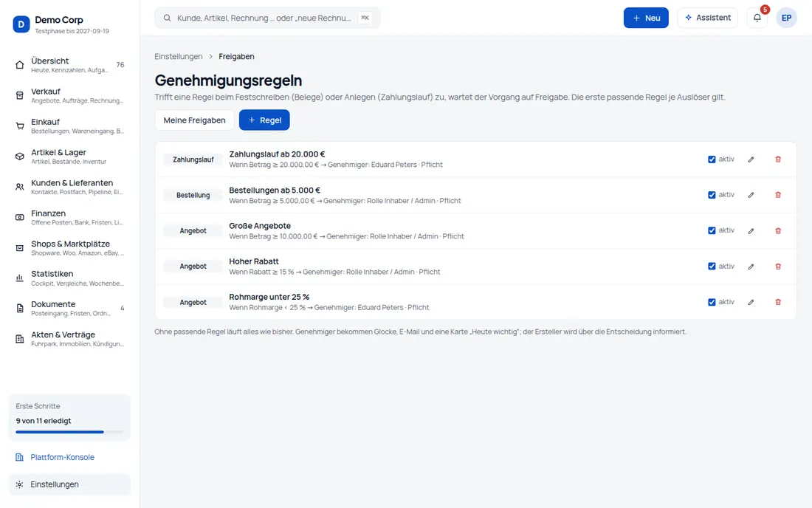Show Statistiken section
This screenshot has height=508, width=812.
point(69,278)
